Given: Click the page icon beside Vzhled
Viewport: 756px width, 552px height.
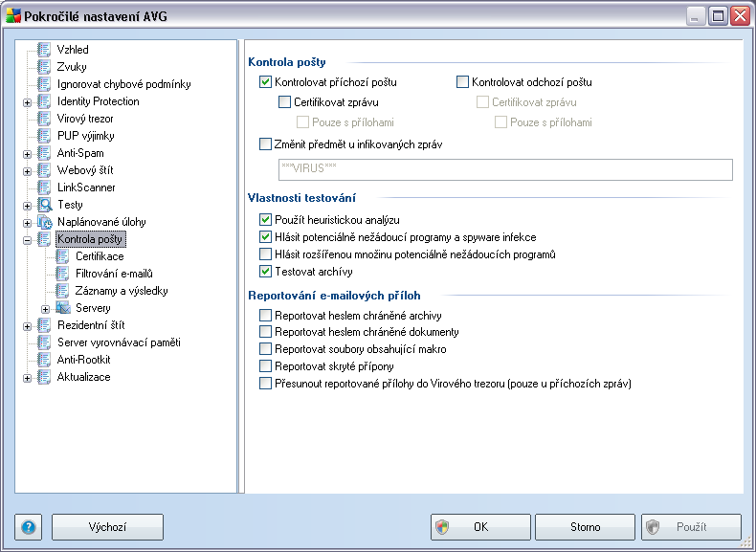Looking at the screenshot, I should 44,50.
